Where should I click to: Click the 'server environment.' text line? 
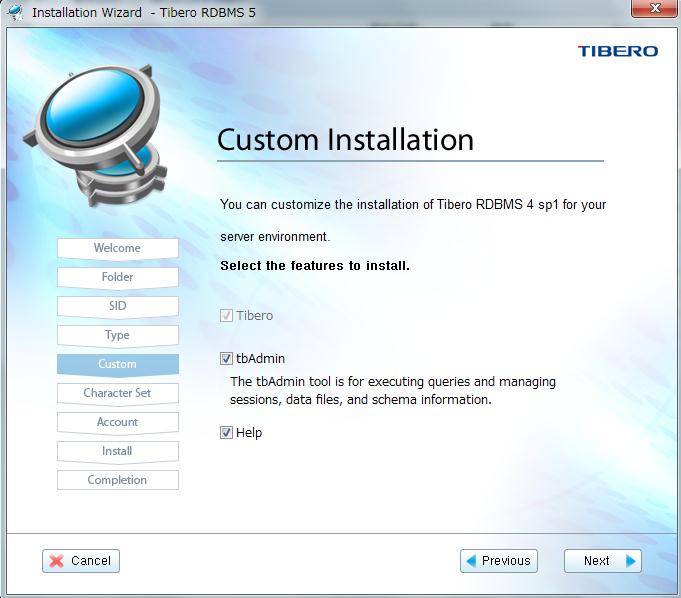275,237
